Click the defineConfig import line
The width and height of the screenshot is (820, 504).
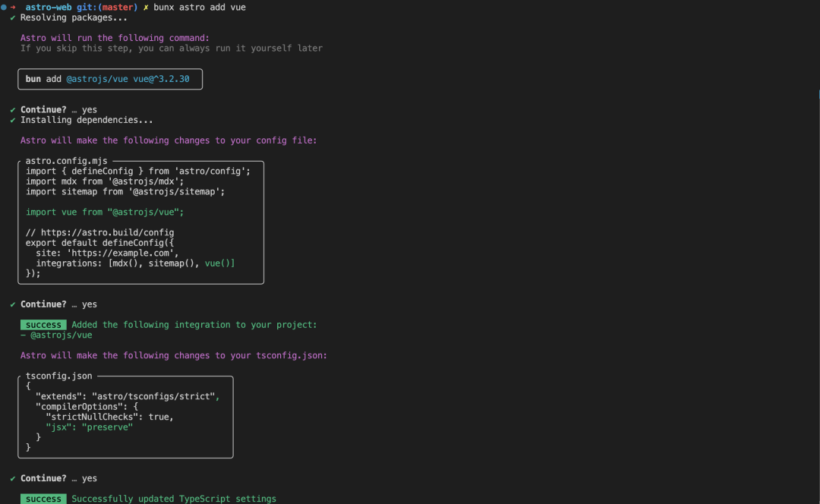138,172
